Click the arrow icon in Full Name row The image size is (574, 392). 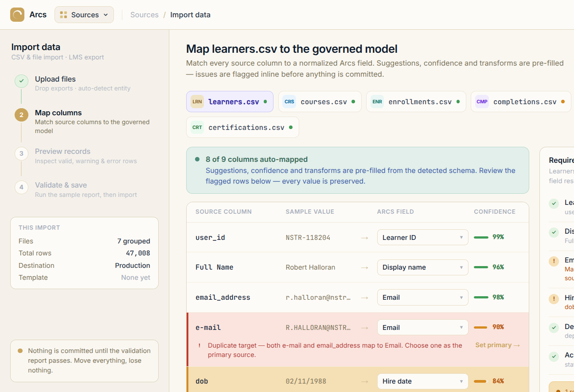364,268
